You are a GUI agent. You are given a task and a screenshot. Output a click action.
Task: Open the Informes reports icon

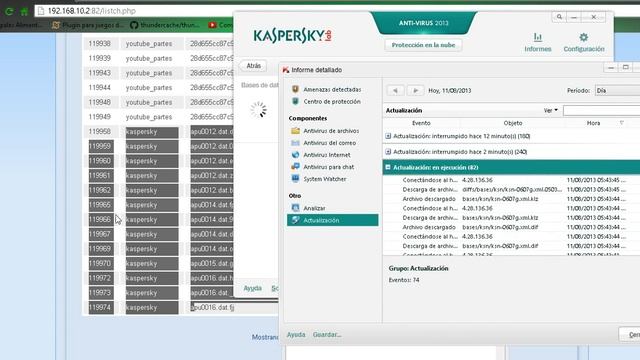[x=538, y=38]
